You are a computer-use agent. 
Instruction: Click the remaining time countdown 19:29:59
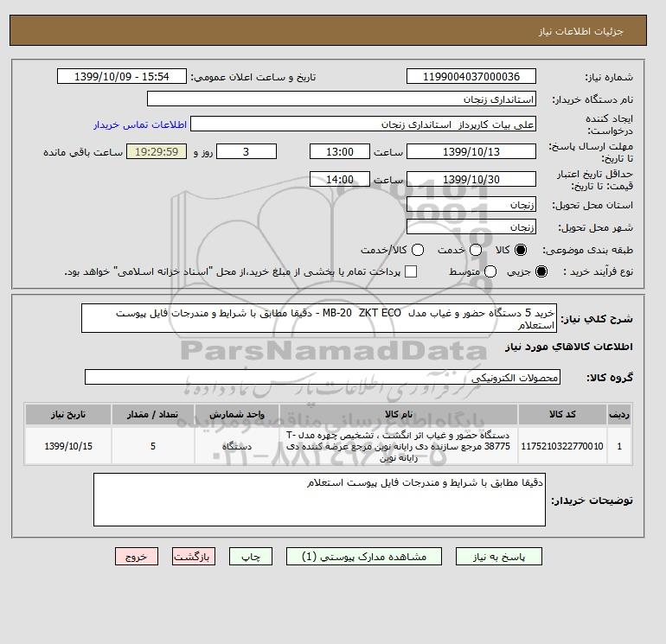coord(157,151)
